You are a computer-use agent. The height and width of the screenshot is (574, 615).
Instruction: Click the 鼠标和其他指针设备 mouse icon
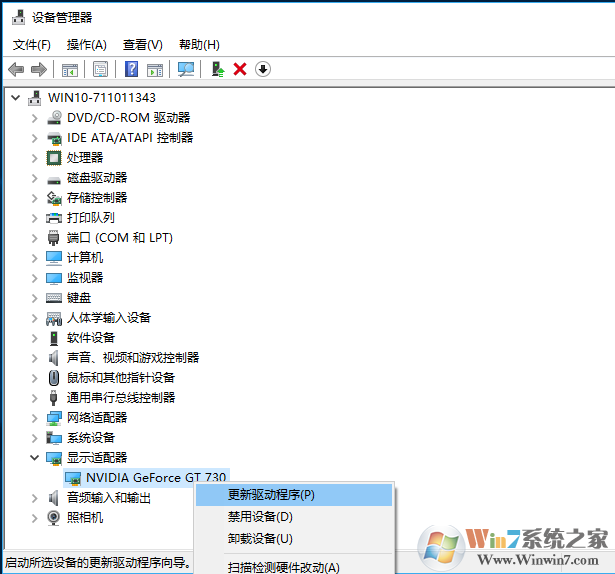pyautogui.click(x=54, y=378)
